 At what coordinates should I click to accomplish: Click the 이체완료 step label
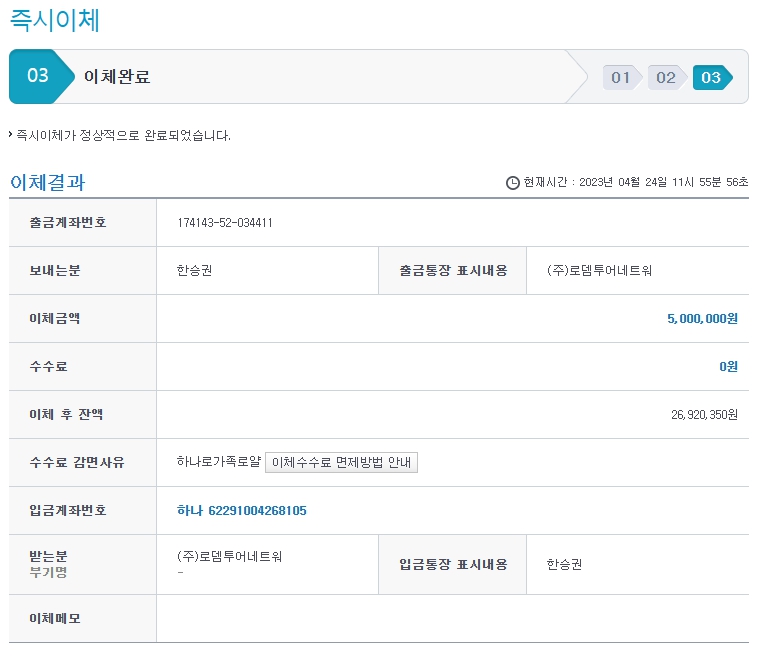coord(117,77)
